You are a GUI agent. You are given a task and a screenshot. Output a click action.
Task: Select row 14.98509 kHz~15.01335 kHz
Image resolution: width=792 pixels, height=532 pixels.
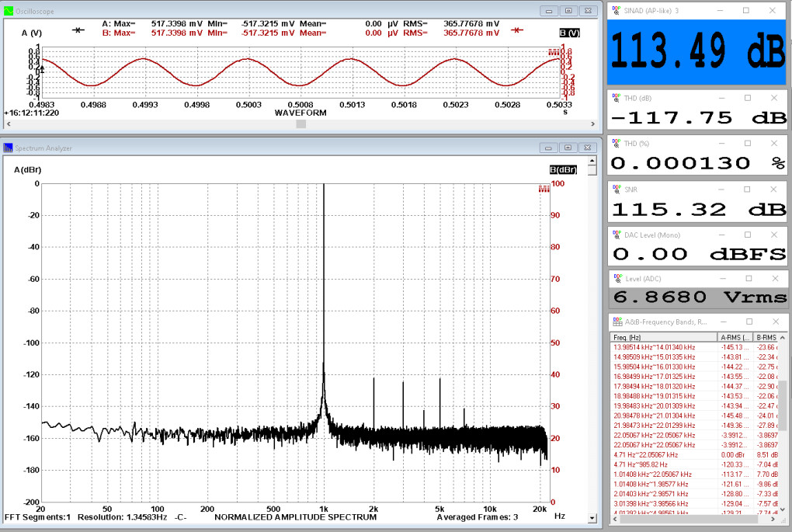click(694, 356)
